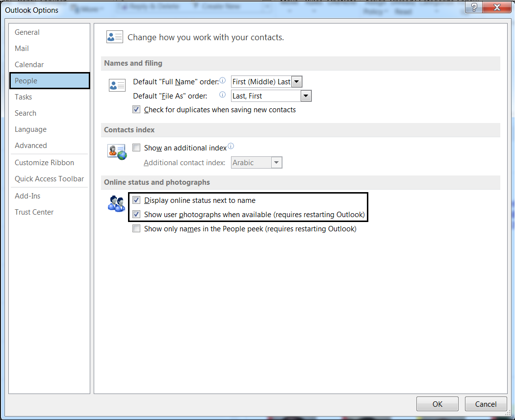The width and height of the screenshot is (515, 420).
Task: Click the People header icon beside the description
Action: coord(114,37)
